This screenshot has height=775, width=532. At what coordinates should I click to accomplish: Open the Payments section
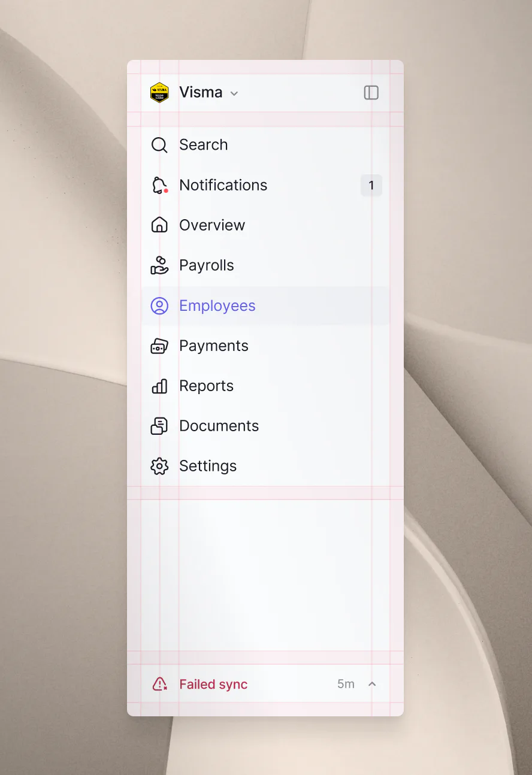tap(265, 346)
